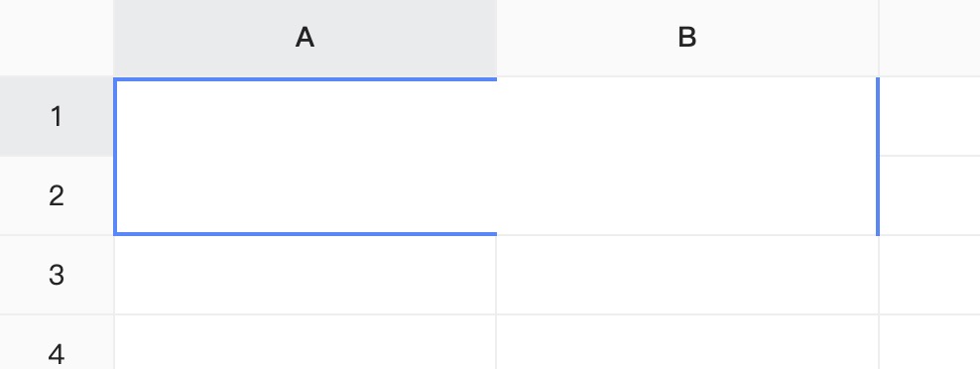
Task: Select row 2 by its row header
Action: click(x=57, y=195)
